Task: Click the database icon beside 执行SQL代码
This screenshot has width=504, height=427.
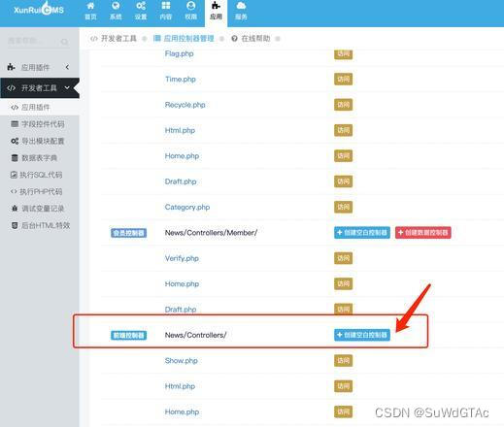Action: [14, 175]
